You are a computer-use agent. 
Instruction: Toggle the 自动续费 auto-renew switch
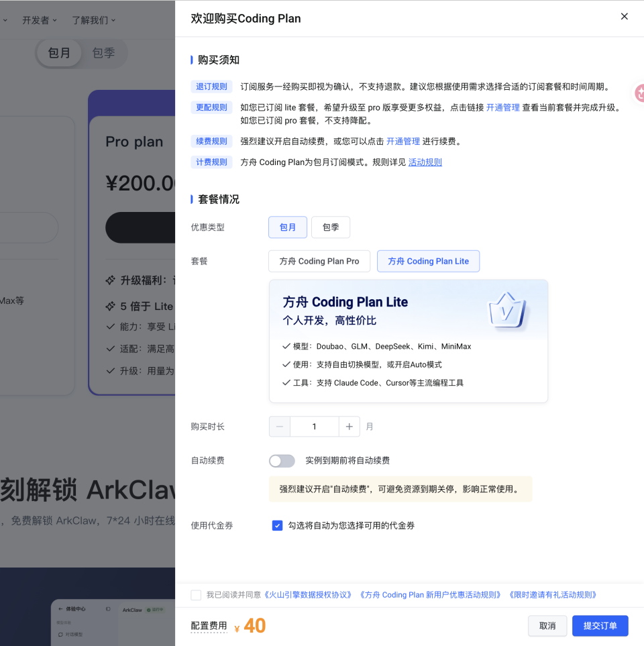point(282,461)
